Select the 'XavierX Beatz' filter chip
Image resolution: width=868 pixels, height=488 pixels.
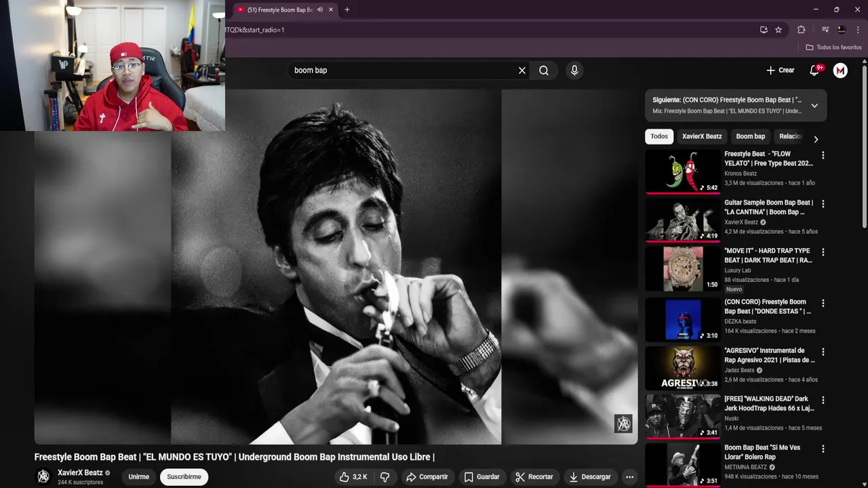coord(702,136)
